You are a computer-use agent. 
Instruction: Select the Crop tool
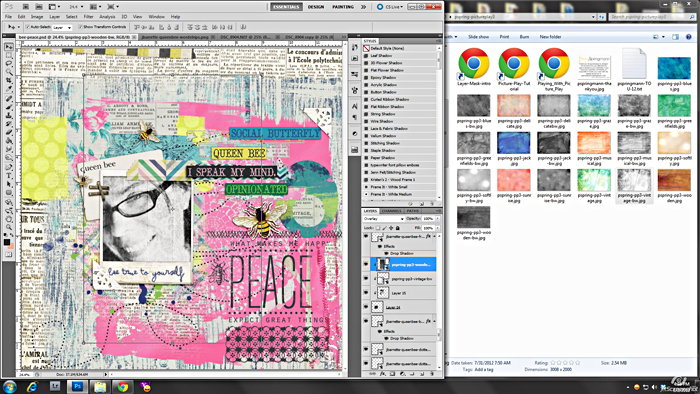coord(8,80)
